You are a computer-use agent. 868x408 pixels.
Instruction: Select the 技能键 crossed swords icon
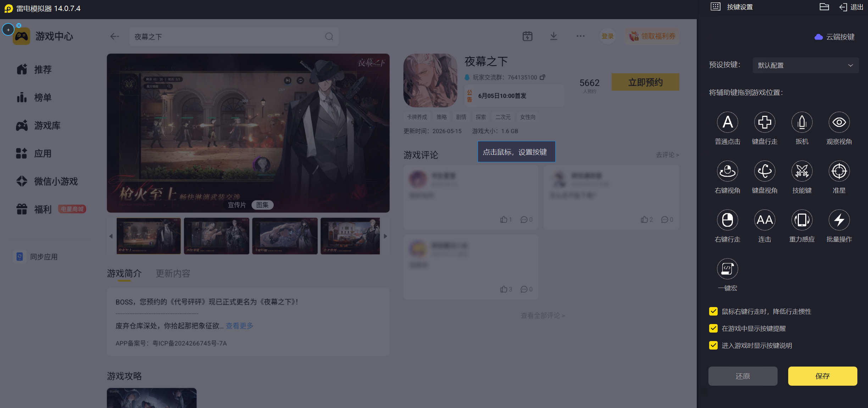point(802,171)
